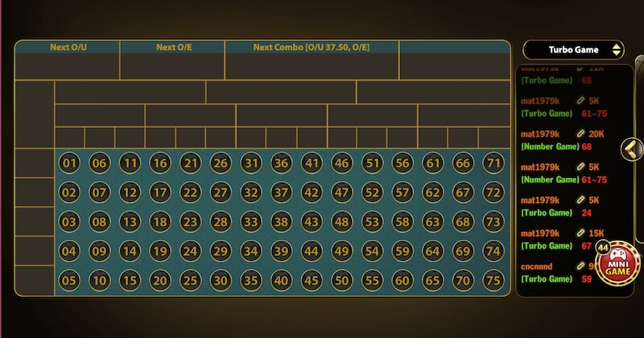
Task: Click the 44 badge on Mini Game
Action: click(603, 248)
